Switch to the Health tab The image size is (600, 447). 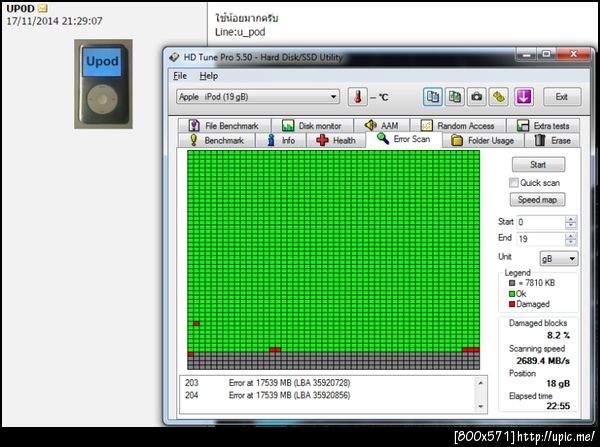coord(336,140)
